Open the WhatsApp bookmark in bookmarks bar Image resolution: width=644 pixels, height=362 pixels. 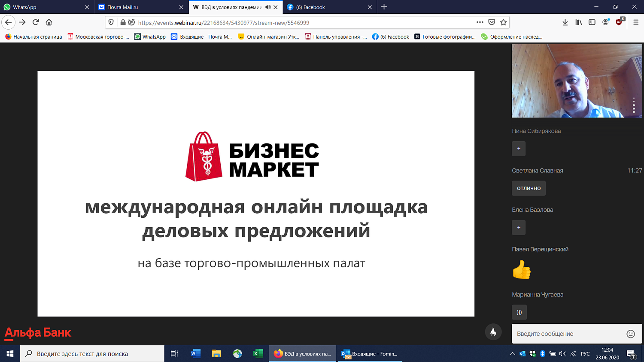pyautogui.click(x=150, y=37)
